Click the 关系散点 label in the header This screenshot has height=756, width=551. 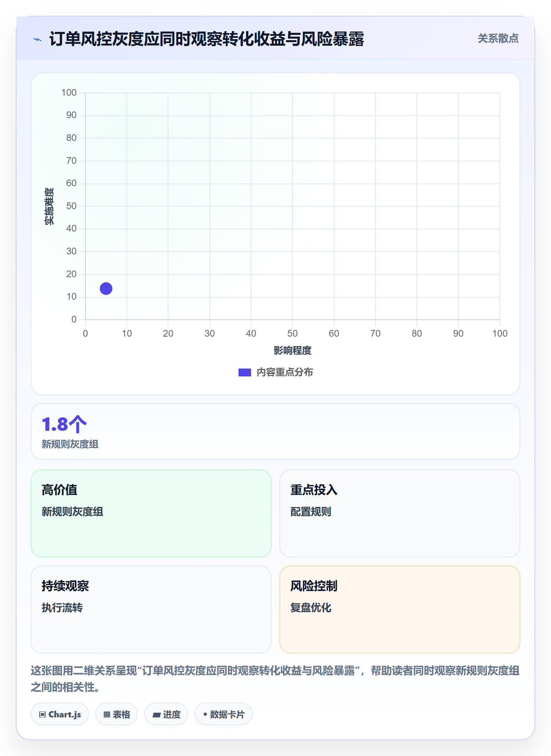(x=498, y=39)
